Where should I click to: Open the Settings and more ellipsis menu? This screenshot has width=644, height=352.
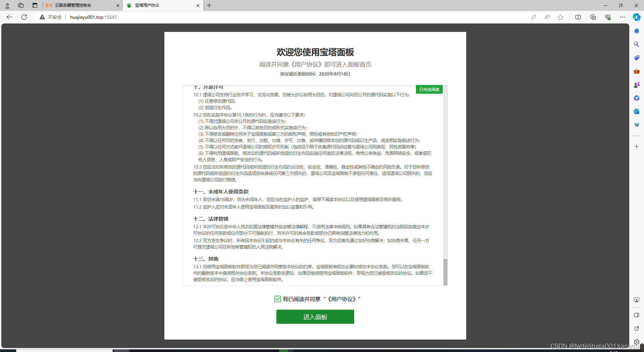(623, 17)
